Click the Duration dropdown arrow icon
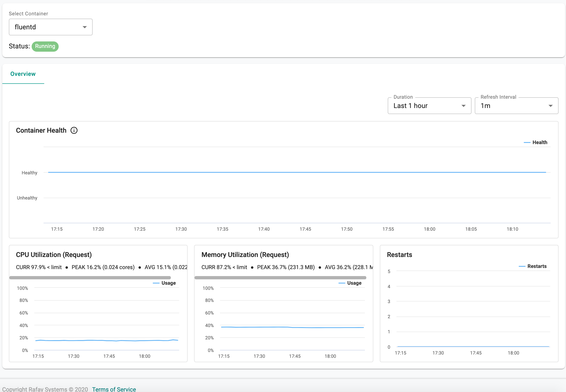This screenshot has height=392, width=566. click(x=464, y=106)
